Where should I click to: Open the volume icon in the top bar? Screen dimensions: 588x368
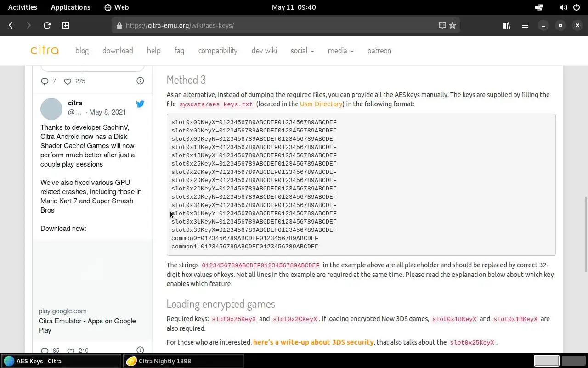pyautogui.click(x=563, y=7)
